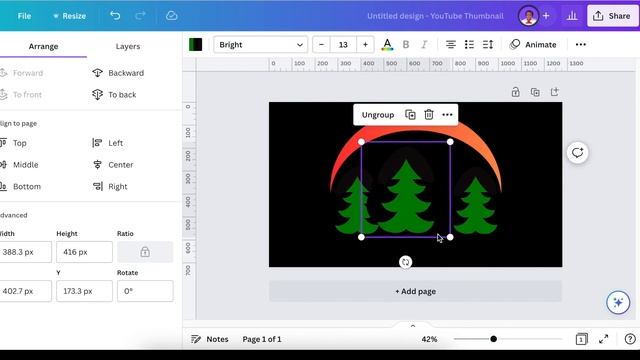Click the font size field showing 13
Image resolution: width=640 pixels, height=360 pixels.
click(343, 44)
